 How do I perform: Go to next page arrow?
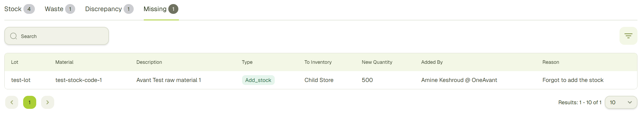(48, 102)
